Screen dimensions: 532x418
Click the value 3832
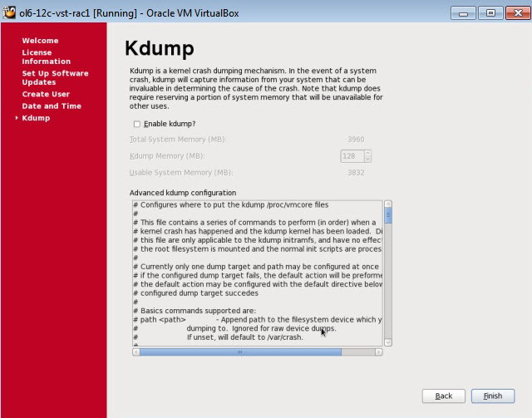(x=356, y=173)
